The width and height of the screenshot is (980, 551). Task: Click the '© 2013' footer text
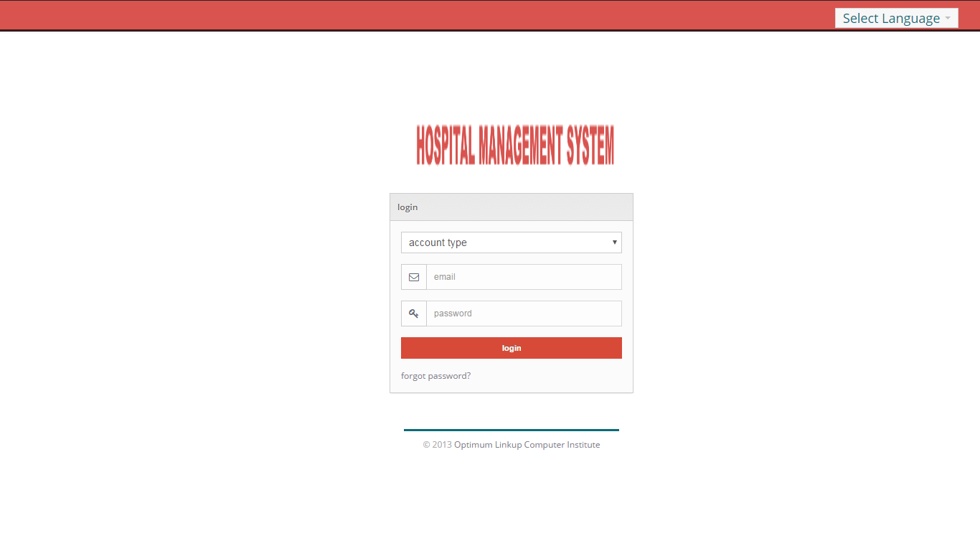(438, 445)
